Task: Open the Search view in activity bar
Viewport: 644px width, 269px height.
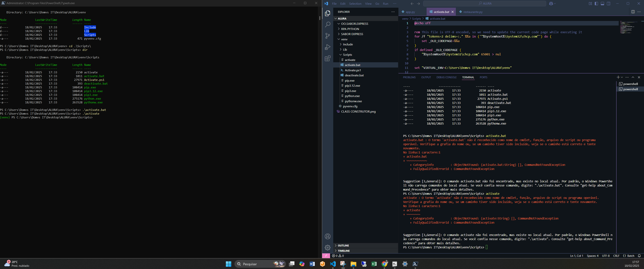Action: tap(327, 25)
